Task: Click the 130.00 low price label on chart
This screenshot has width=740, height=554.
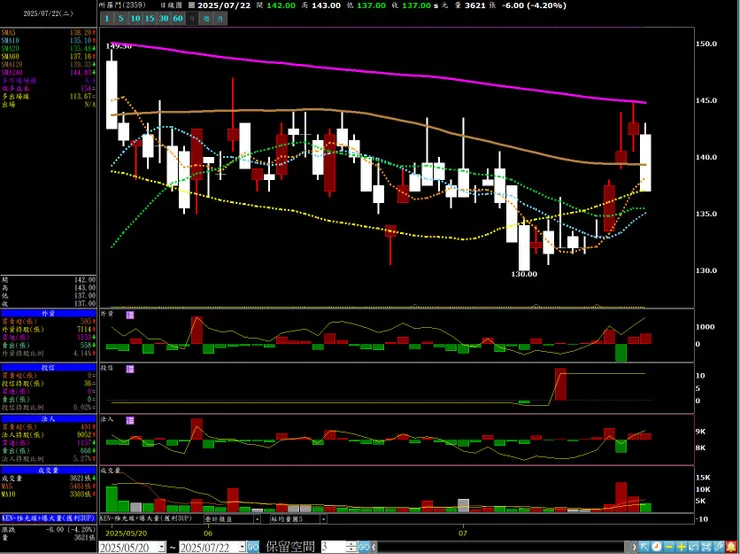Action: 524,274
